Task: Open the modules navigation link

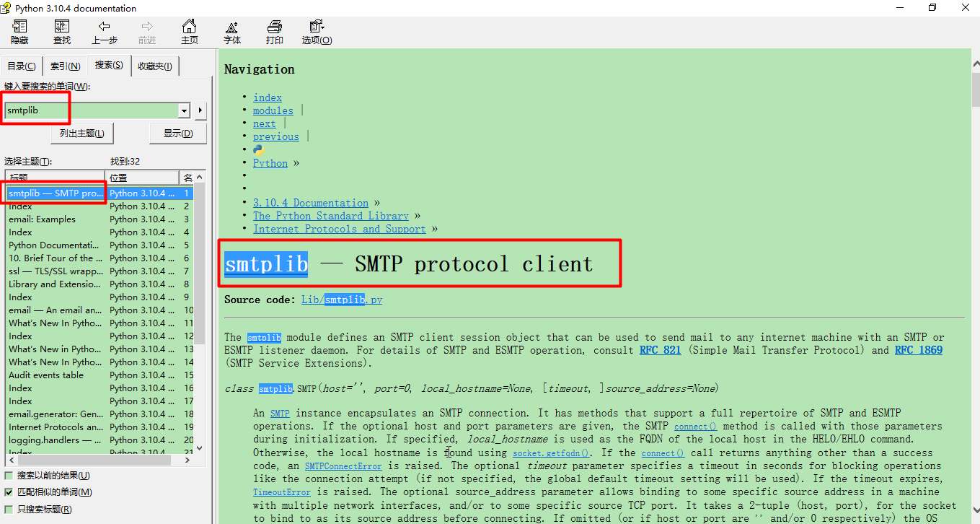Action: 273,110
